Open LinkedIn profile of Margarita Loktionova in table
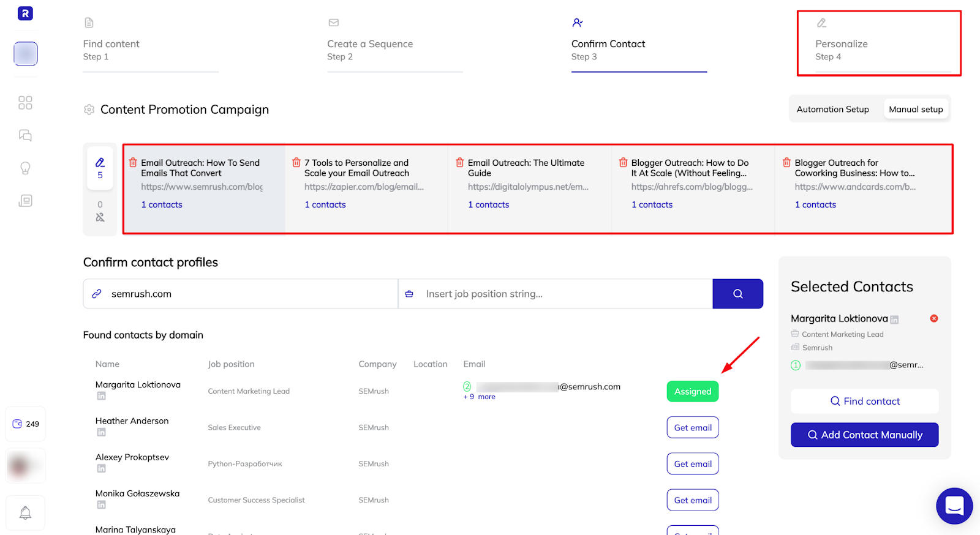980x535 pixels. [101, 396]
